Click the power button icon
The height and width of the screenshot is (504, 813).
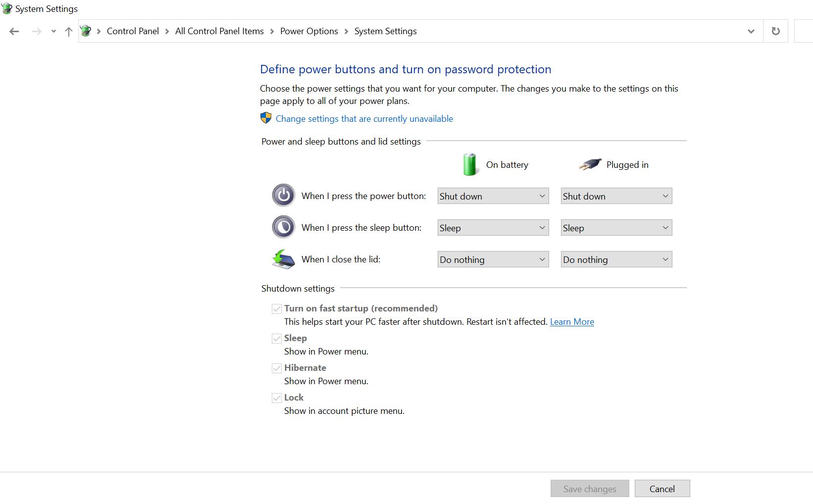coord(283,195)
